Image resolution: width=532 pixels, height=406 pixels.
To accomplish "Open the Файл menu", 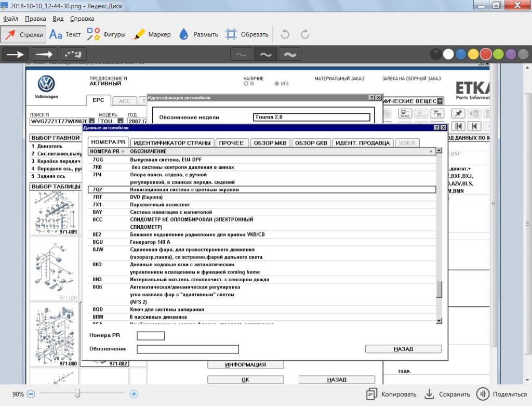I will [x=10, y=19].
